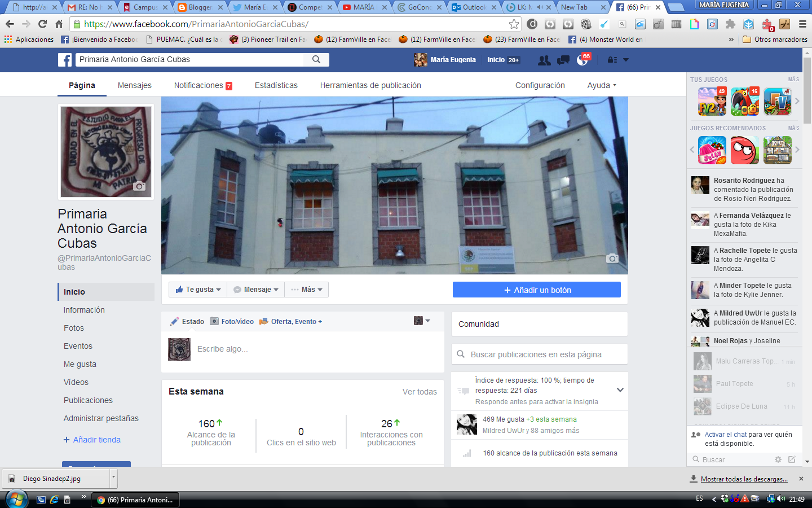Open FarmVille 2 game icon with 49 badge
The width and height of the screenshot is (812, 508).
712,102
